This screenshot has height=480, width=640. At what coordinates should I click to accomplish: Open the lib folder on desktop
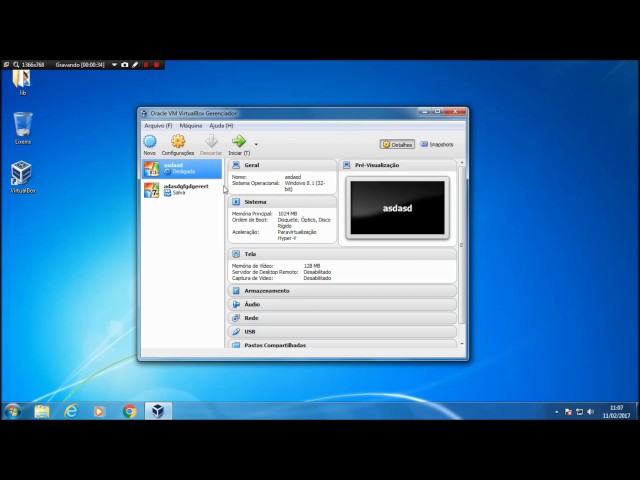click(x=22, y=82)
